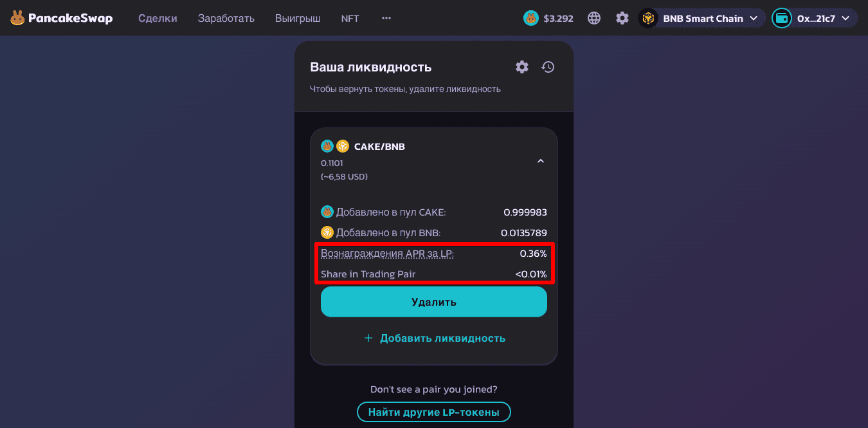Open recent transactions history icon

[x=548, y=67]
